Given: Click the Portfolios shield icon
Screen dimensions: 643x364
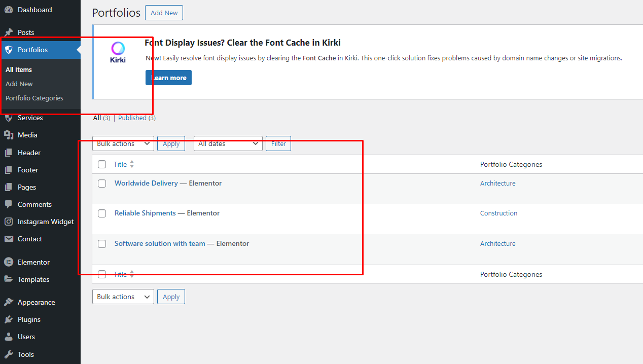Looking at the screenshot, I should [x=9, y=50].
